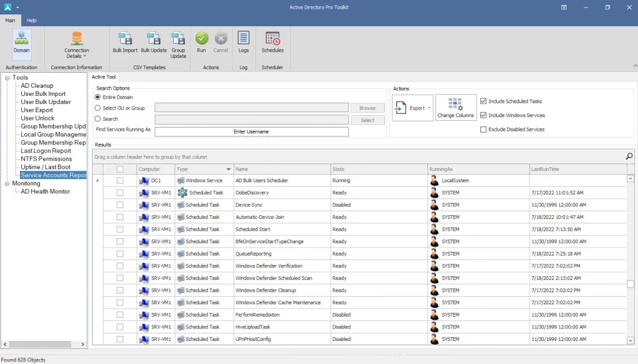Select the Search radio button
The height and width of the screenshot is (364, 638).
[x=98, y=119]
